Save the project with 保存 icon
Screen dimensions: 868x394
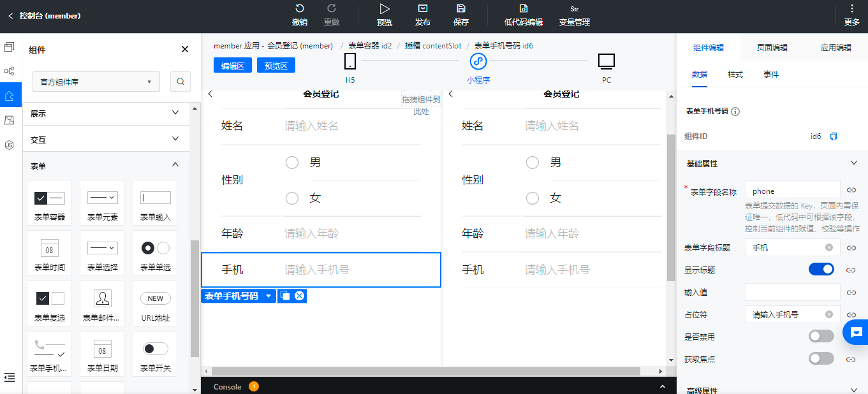[x=461, y=9]
